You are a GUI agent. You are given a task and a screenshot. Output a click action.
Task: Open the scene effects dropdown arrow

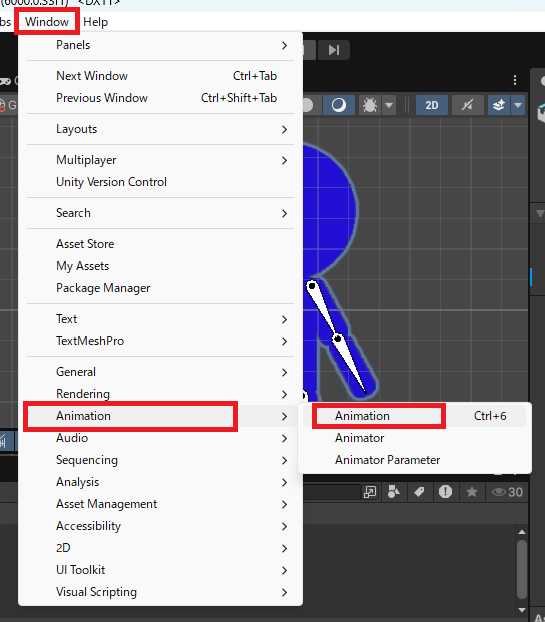tap(518, 105)
